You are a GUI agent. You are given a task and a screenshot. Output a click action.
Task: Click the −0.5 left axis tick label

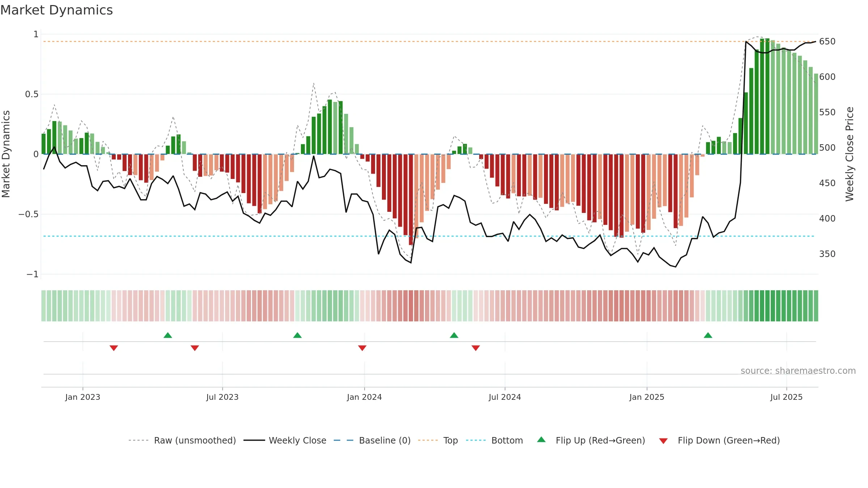[29, 214]
